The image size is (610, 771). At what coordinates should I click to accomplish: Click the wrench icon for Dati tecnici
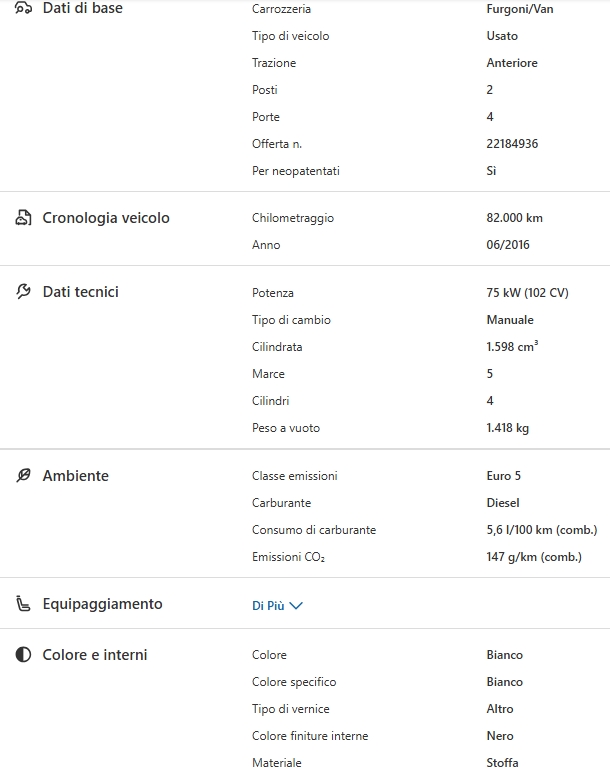(23, 292)
